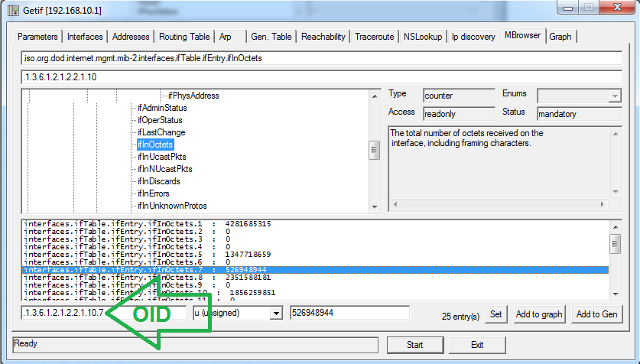The image size is (640, 364).
Task: Click MIB tree scrollbar down arrow
Action: 374,207
